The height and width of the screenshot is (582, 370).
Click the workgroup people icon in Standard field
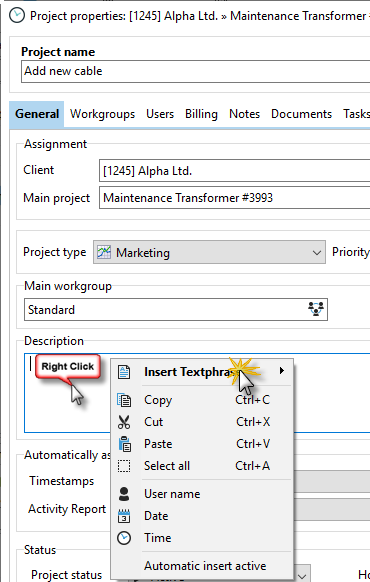tap(316, 309)
